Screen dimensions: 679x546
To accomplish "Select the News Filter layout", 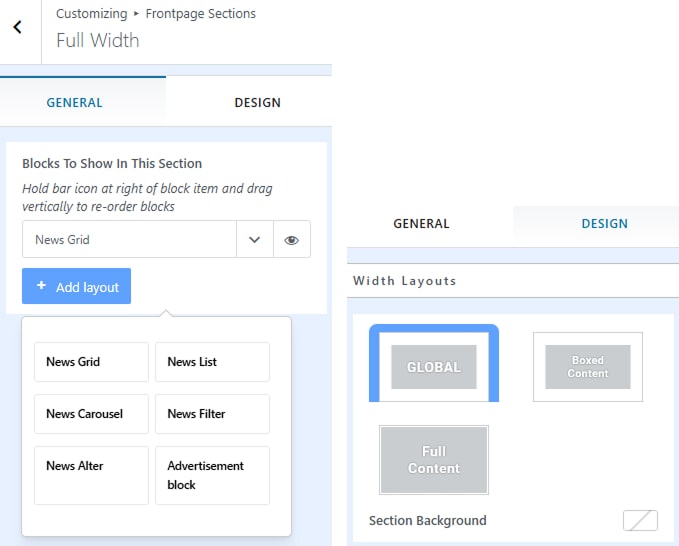I will click(212, 414).
